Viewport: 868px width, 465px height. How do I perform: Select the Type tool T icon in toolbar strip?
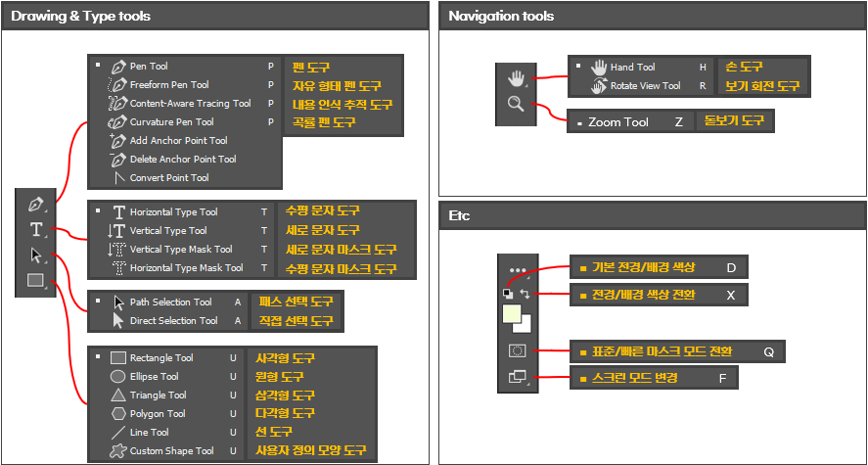click(x=36, y=230)
